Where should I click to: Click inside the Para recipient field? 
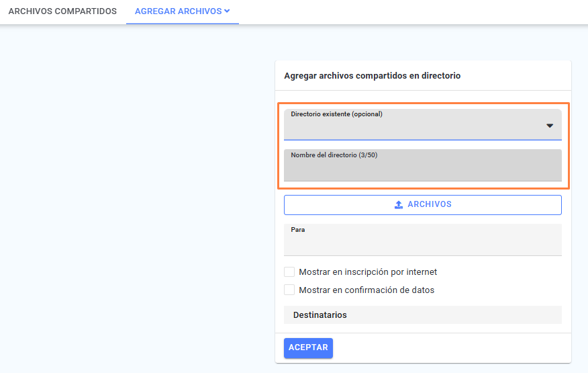point(423,240)
